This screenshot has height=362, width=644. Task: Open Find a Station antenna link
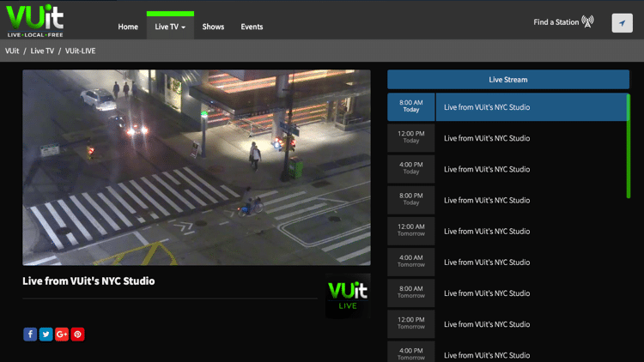pos(563,22)
